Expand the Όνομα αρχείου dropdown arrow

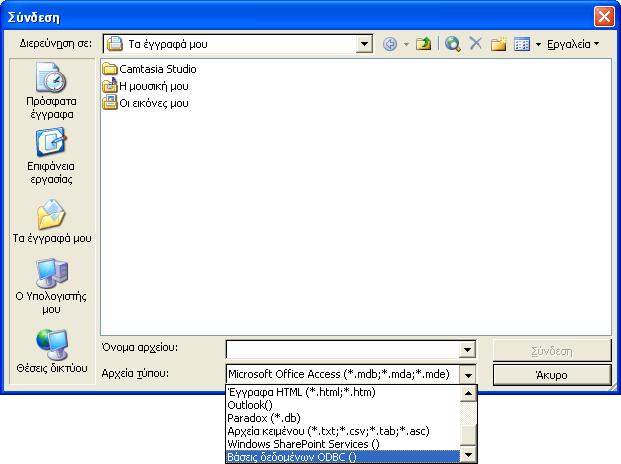pos(467,350)
